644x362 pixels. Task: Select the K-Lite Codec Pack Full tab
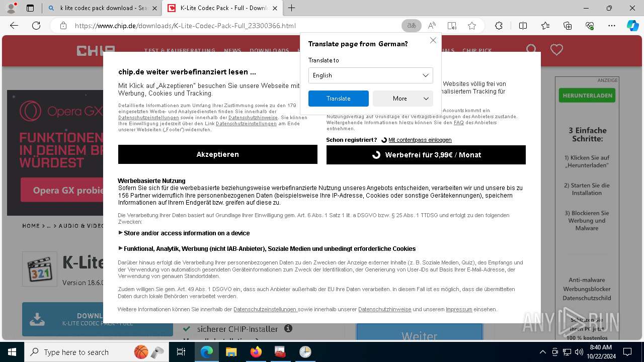[x=223, y=8]
